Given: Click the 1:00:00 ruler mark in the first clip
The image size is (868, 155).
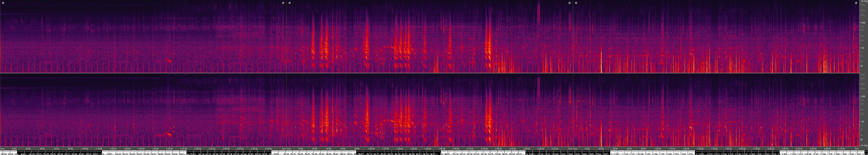Looking at the screenshot, I should click(85, 149).
